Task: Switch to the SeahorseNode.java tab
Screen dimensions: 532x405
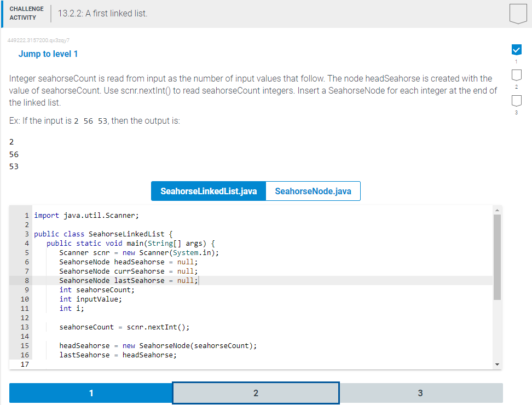Action: 313,191
